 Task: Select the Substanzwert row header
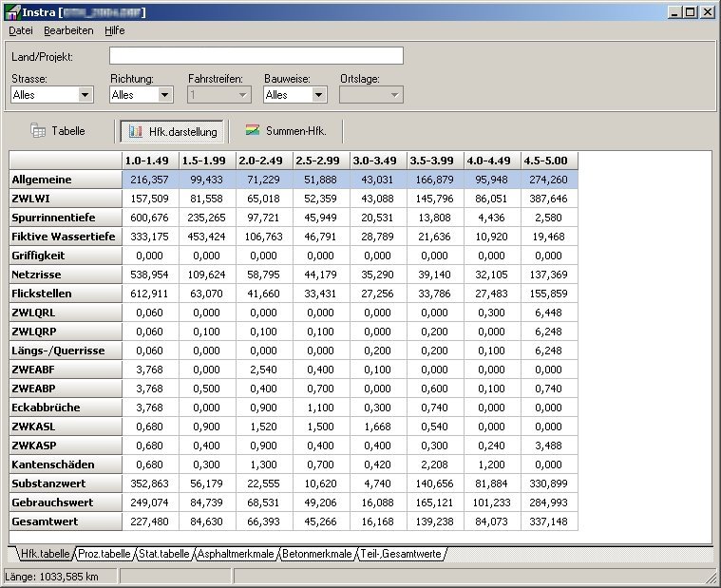coord(66,484)
